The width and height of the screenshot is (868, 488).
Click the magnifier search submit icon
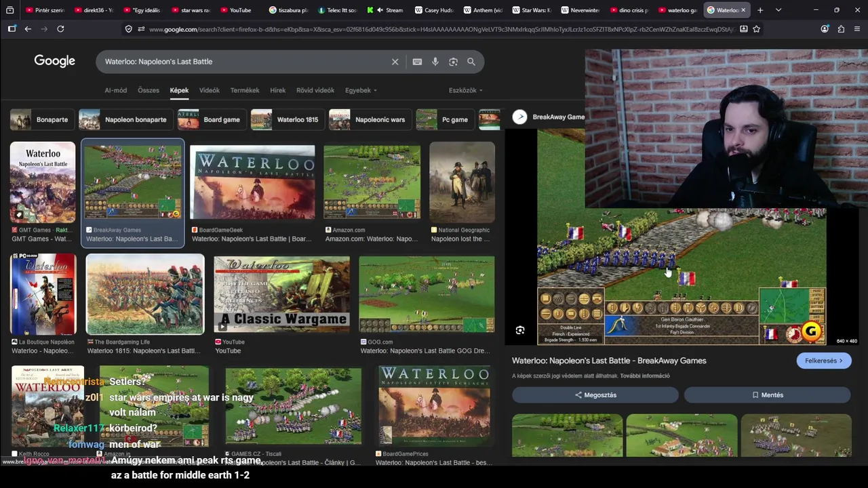pos(471,62)
